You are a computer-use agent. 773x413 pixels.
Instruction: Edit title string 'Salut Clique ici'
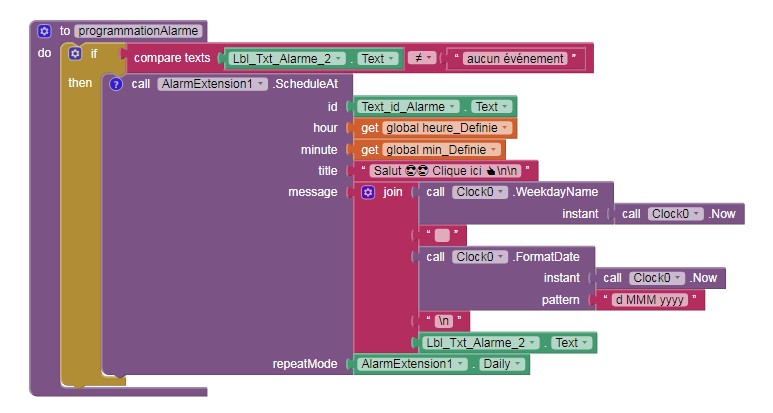445,171
